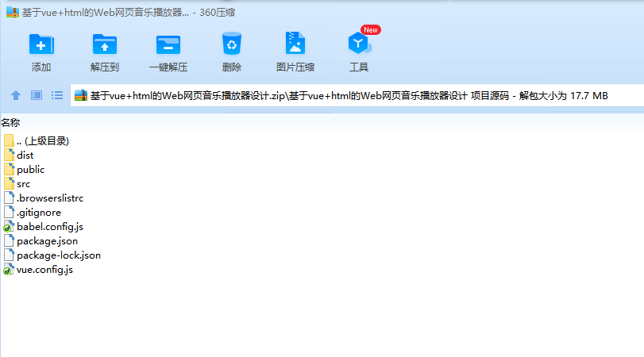Click the babel.config.js file icon

point(9,227)
